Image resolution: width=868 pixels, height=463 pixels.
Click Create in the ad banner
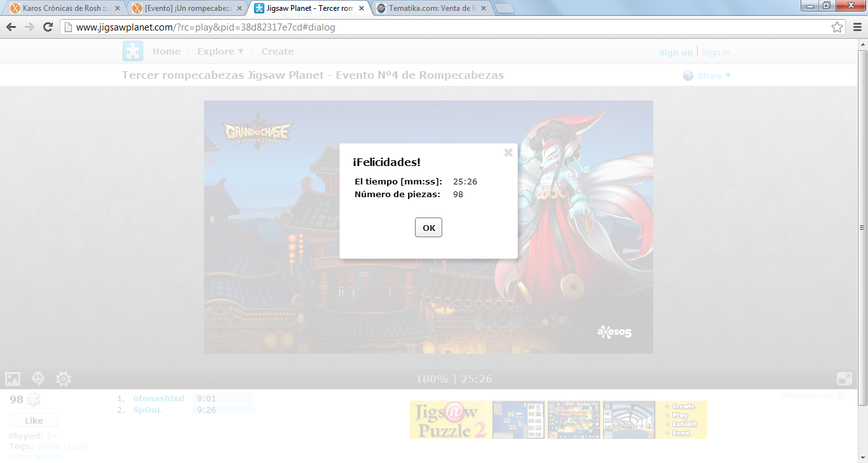pos(684,406)
